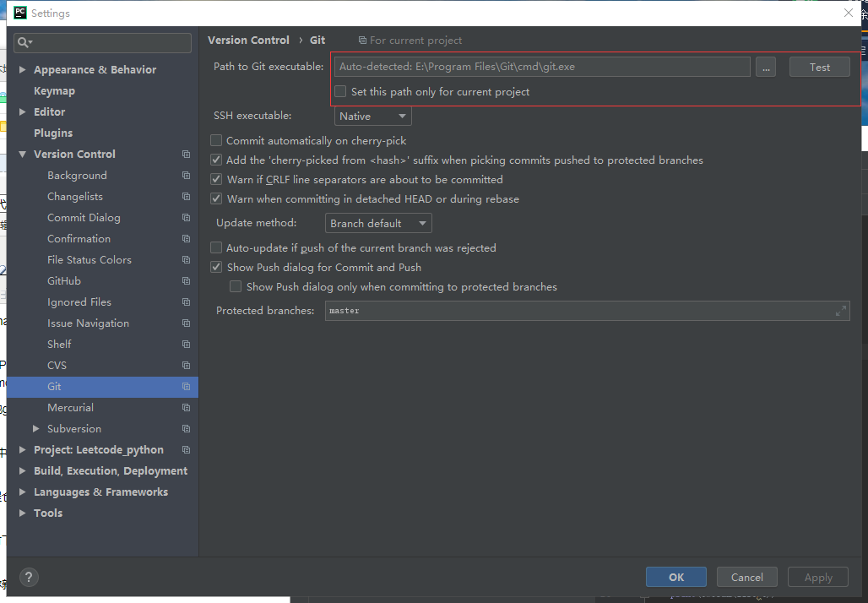Viewport: 868px width, 603px height.
Task: Click the OK button
Action: 676,577
